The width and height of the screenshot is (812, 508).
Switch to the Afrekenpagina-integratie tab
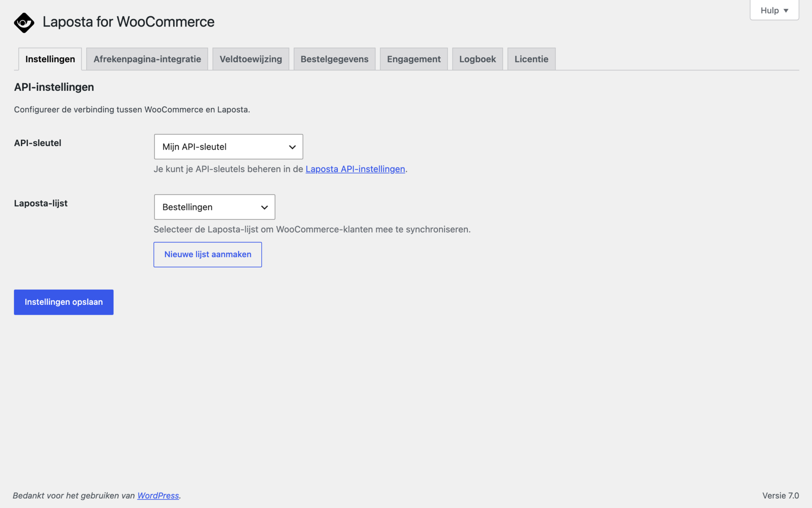(147, 59)
